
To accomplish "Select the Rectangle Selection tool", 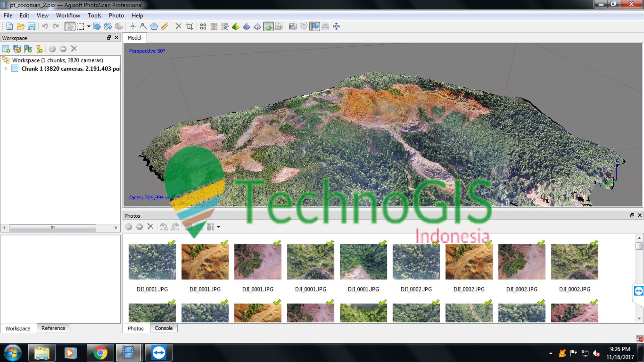I will click(x=80, y=26).
